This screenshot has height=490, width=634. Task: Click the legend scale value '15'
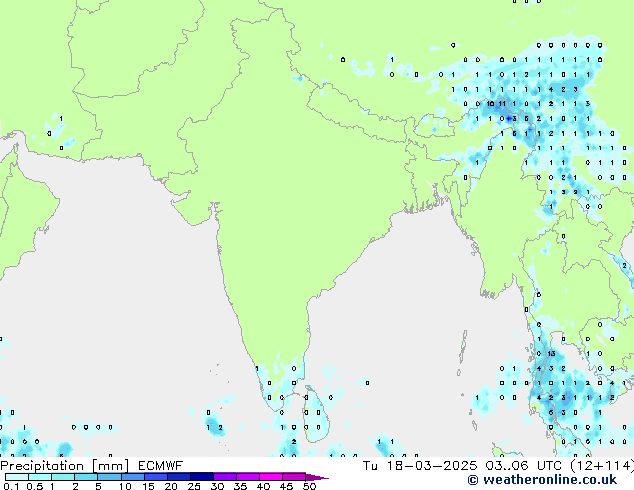(148, 486)
